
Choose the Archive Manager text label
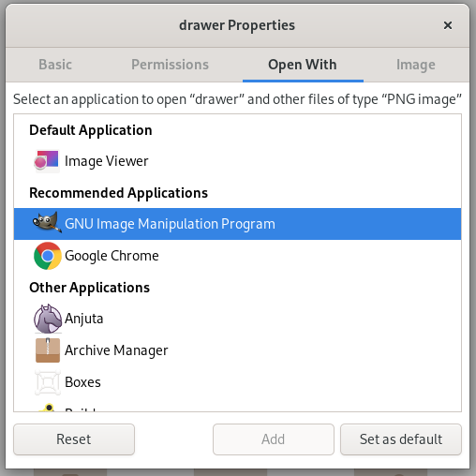click(x=116, y=350)
